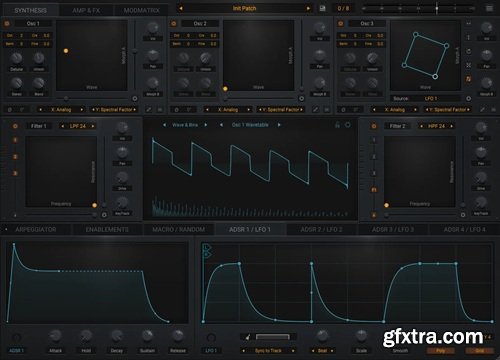Click the Osc 1 name field
Screen dimensions: 500x360
33,24
